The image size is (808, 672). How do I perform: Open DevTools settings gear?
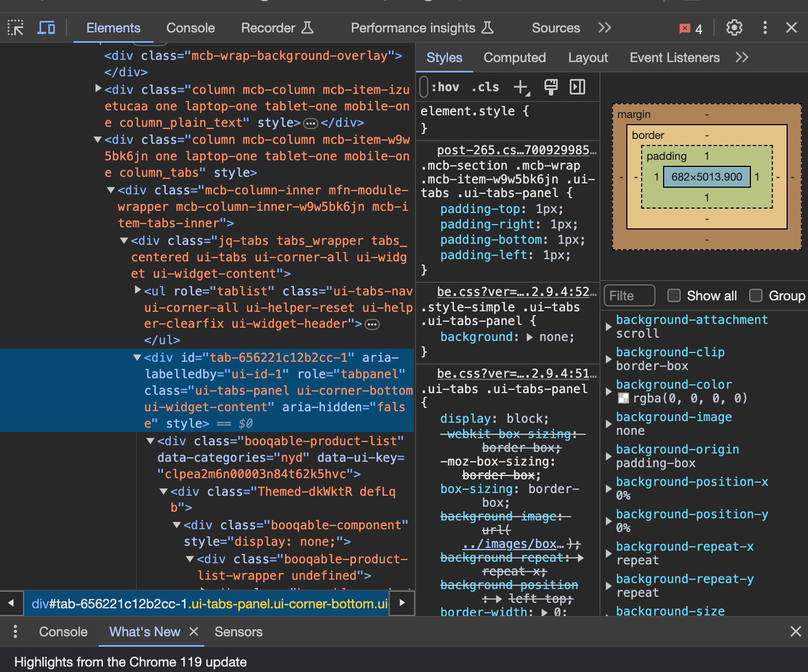pyautogui.click(x=734, y=28)
